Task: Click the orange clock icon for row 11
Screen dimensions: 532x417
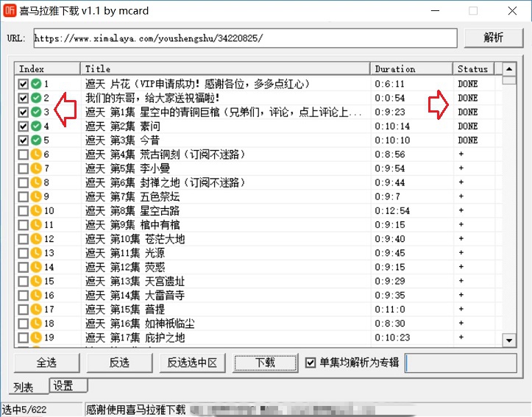Action: tap(36, 225)
